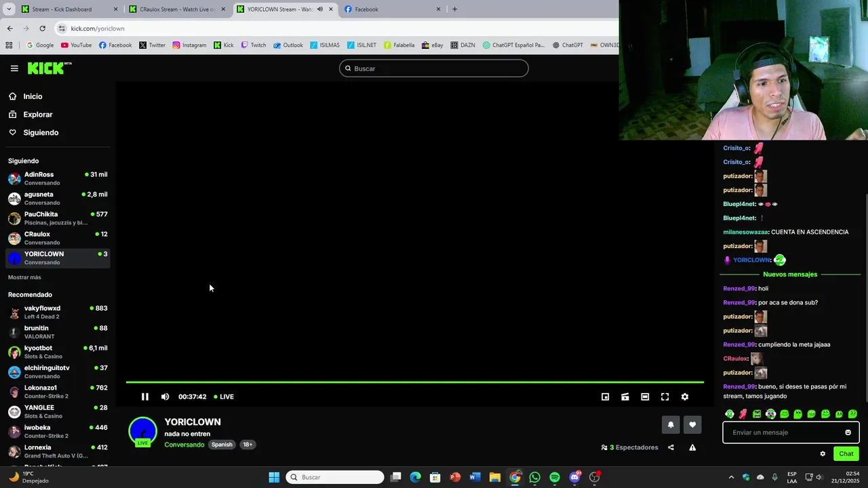Open a new browser tab
The height and width of the screenshot is (488, 868).
(x=454, y=9)
